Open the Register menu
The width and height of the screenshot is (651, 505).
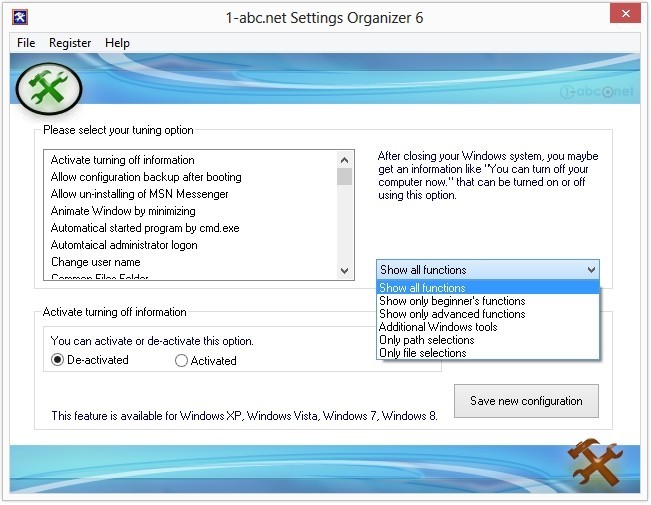coord(70,43)
